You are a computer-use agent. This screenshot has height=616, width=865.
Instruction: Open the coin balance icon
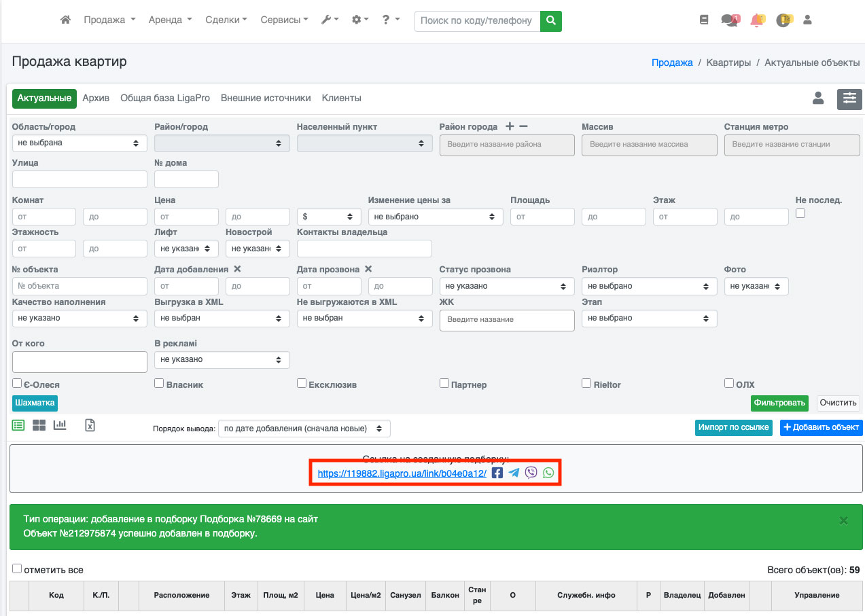783,20
